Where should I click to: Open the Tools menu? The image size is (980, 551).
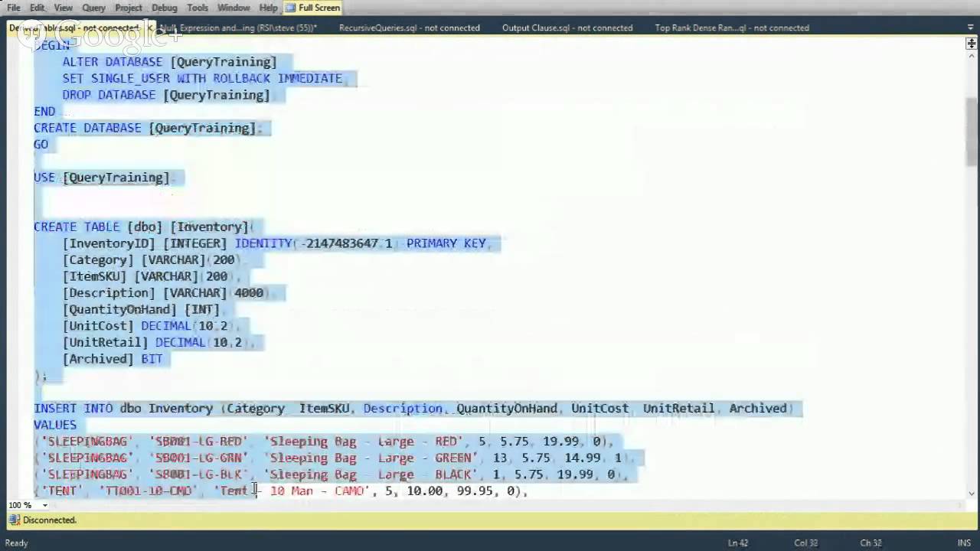tap(197, 8)
